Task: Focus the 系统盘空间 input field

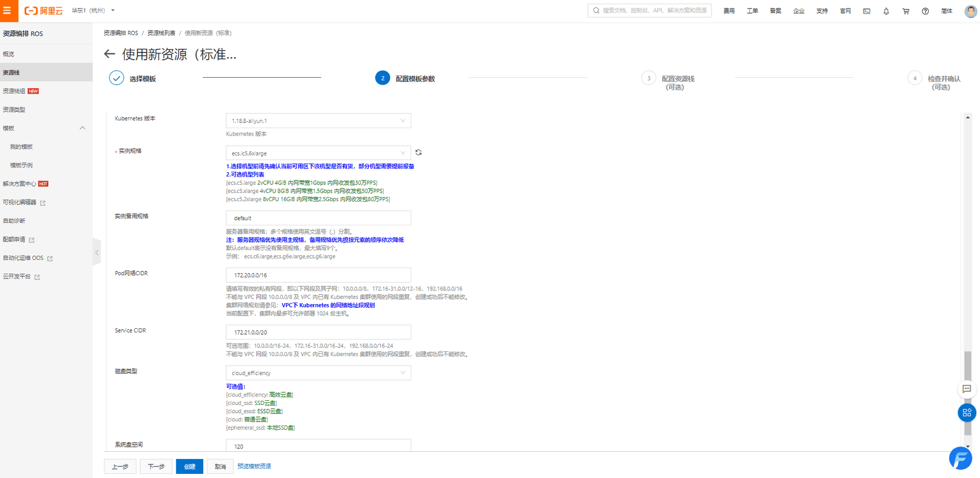Action: pos(318,446)
